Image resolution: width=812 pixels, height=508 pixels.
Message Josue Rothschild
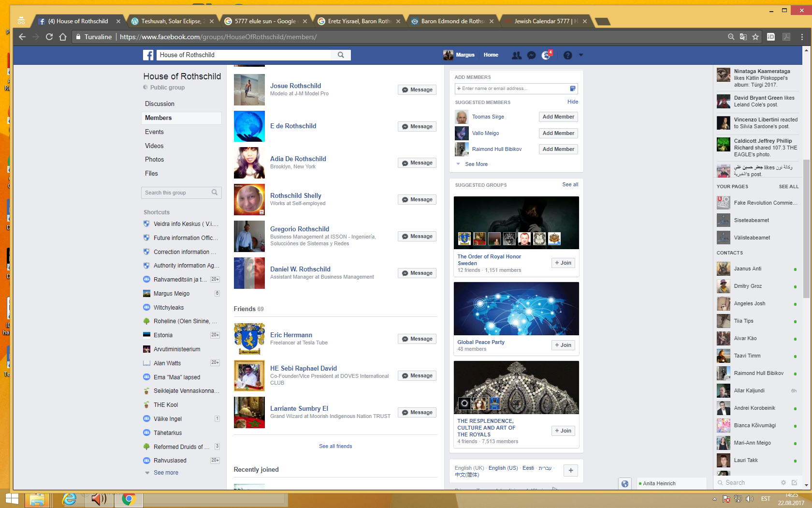pyautogui.click(x=417, y=90)
